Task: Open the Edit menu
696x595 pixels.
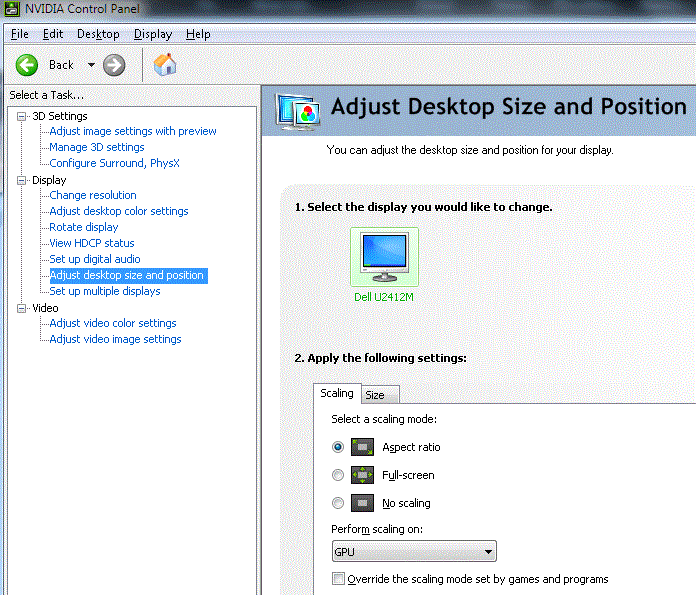Action: (x=53, y=34)
